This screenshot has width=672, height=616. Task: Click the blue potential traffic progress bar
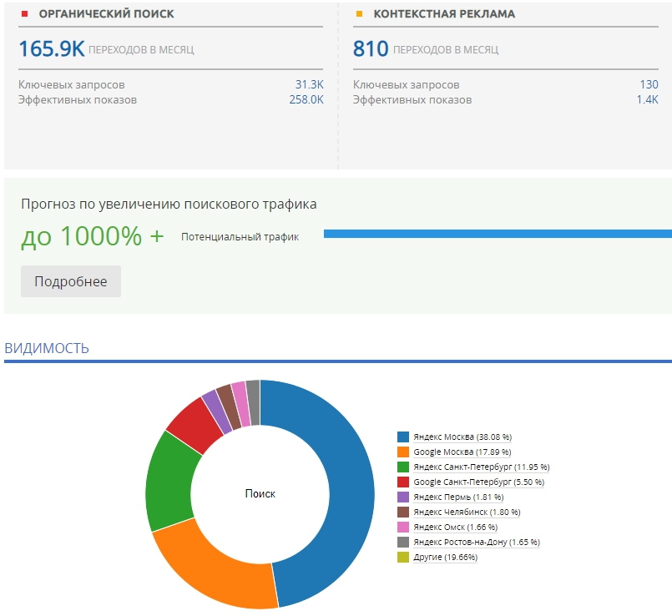497,234
